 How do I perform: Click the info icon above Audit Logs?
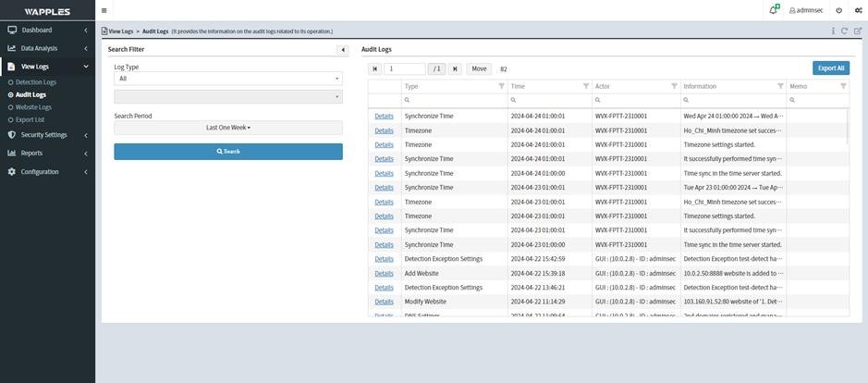pyautogui.click(x=833, y=31)
